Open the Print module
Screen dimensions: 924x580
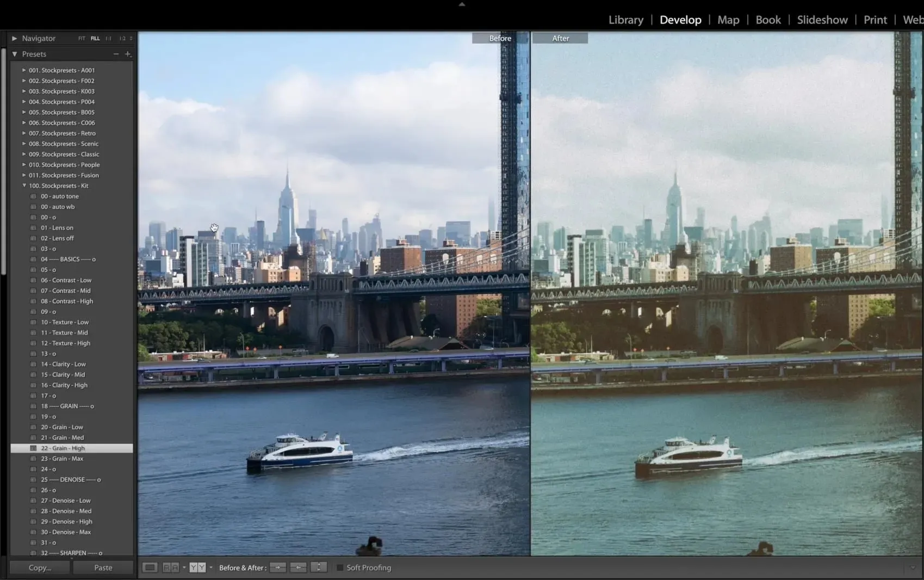(875, 20)
